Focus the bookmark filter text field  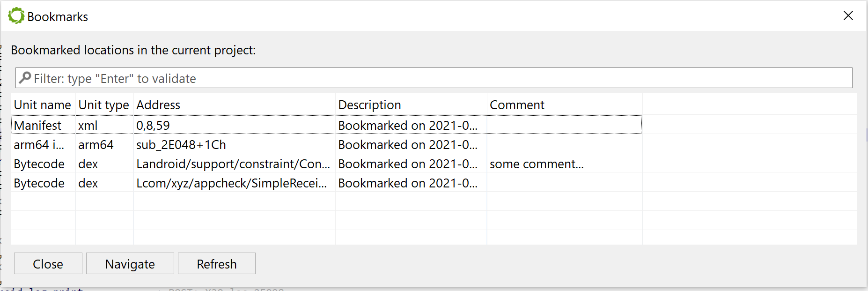click(x=434, y=78)
